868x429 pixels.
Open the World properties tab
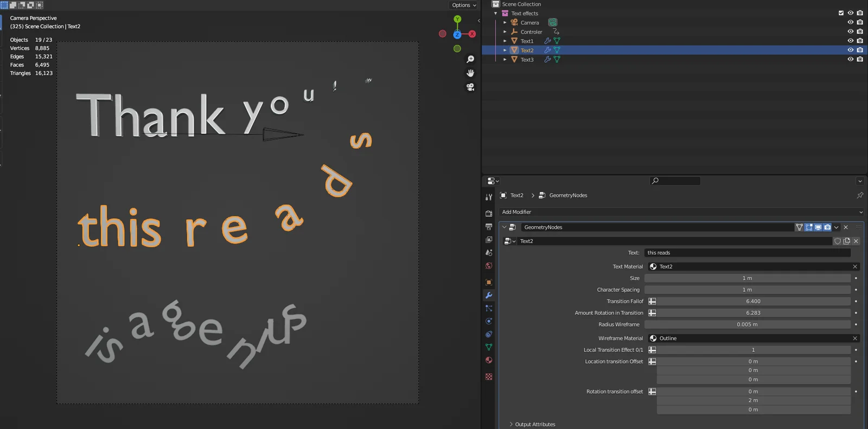(489, 266)
